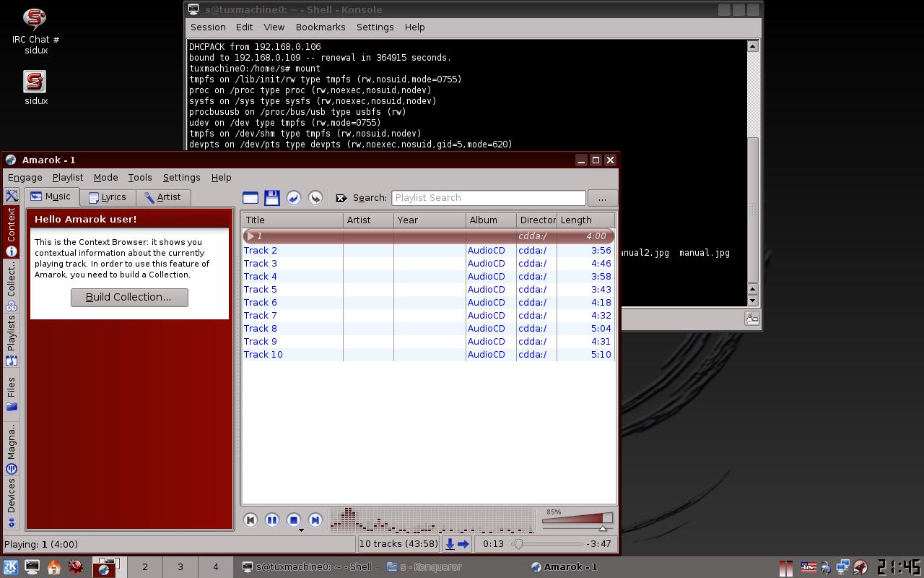
Task: Toggle the playlist mode arrows in status bar
Action: tap(457, 544)
